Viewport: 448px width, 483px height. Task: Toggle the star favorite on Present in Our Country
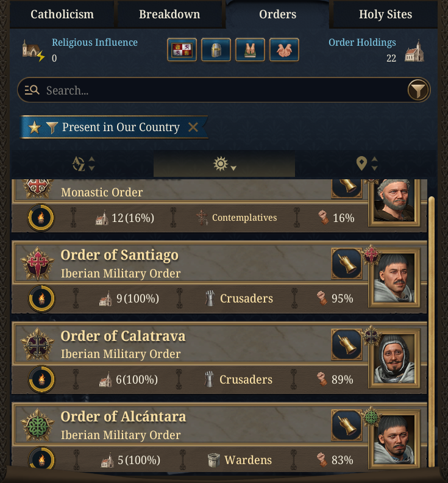(35, 127)
